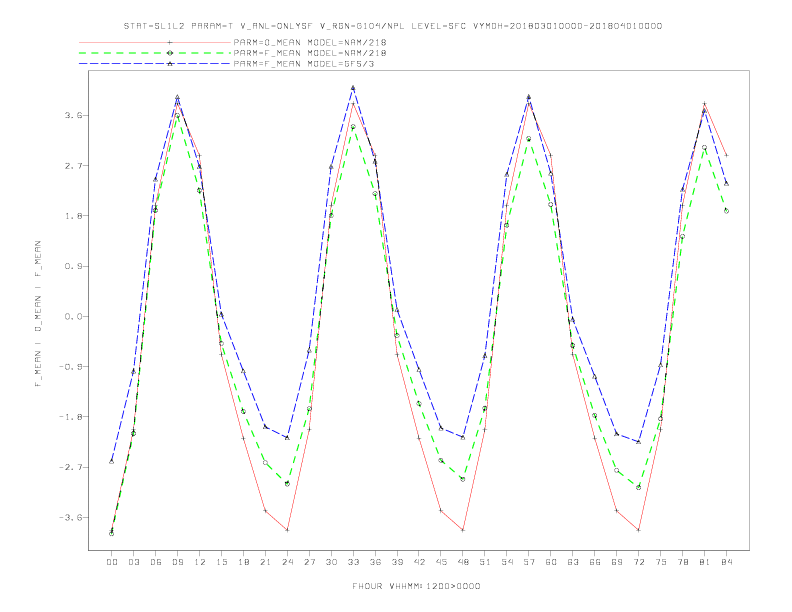Click x-axis forecast hour 27
The width and height of the screenshot is (792, 612).
[309, 562]
